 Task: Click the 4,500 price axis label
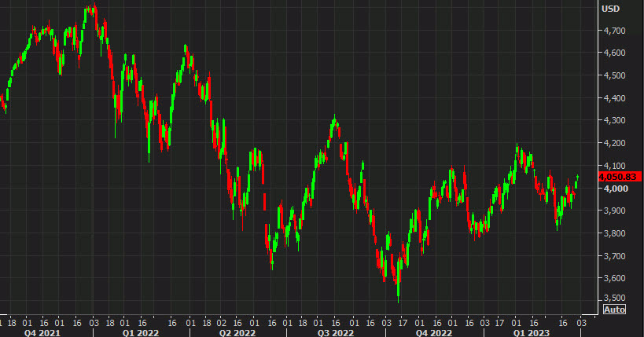click(614, 75)
